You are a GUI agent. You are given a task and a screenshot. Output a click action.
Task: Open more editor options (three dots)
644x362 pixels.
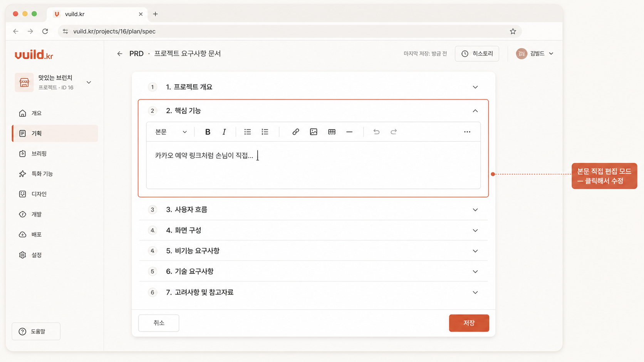[x=467, y=132]
